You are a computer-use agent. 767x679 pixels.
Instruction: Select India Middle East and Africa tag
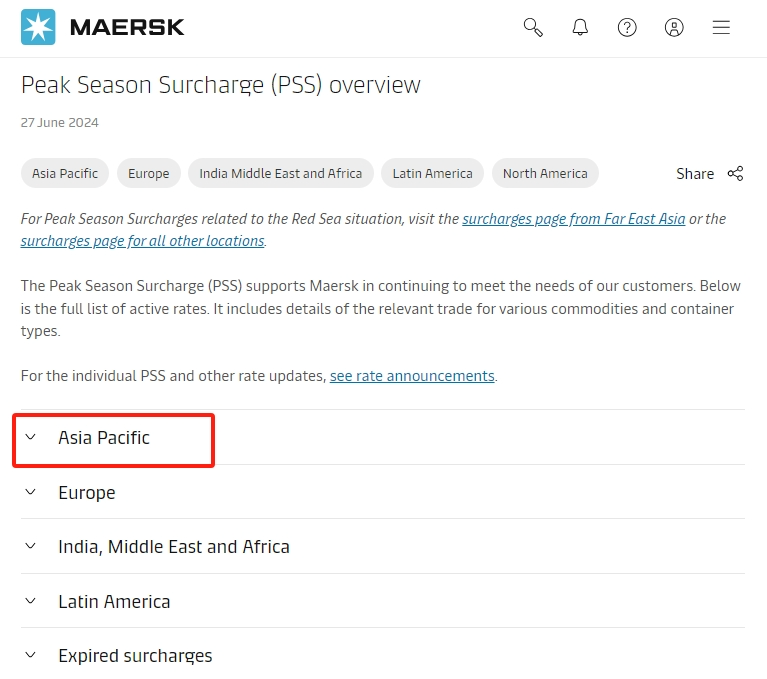click(x=281, y=173)
